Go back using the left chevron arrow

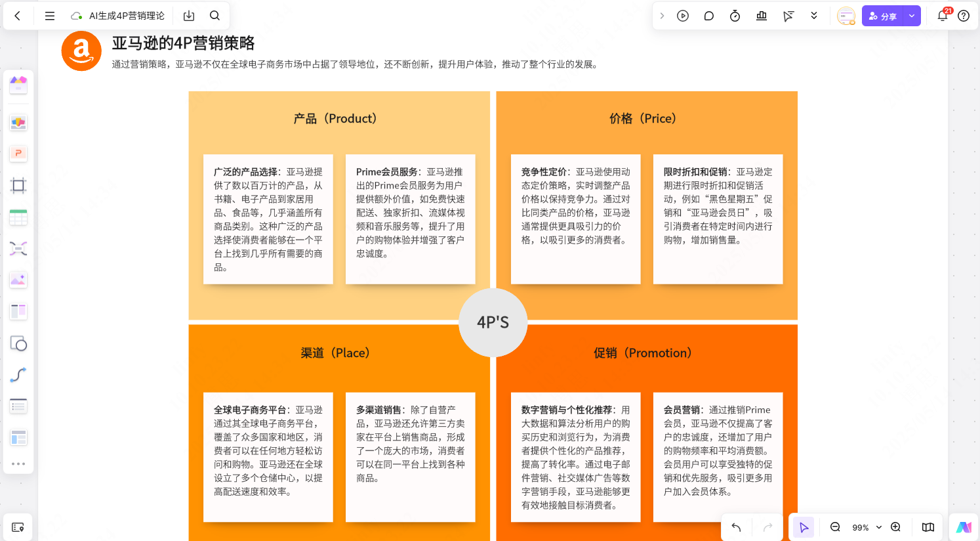(18, 16)
